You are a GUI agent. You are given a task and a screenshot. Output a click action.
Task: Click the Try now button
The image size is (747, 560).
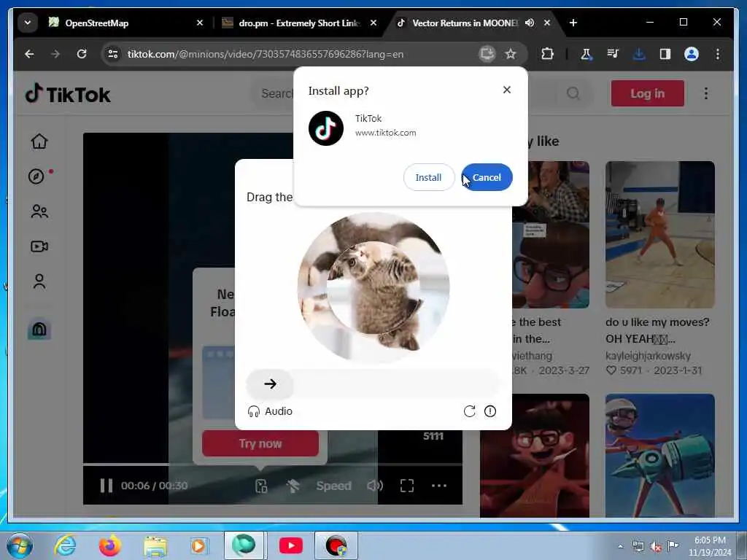click(260, 444)
